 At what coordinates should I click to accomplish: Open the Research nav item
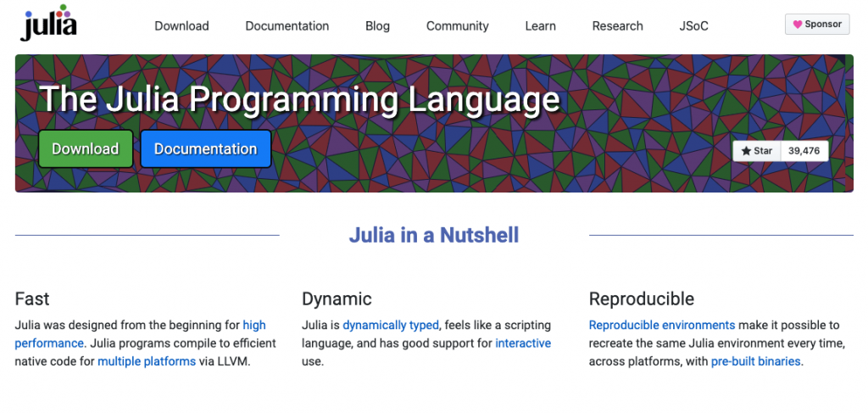pyautogui.click(x=617, y=26)
